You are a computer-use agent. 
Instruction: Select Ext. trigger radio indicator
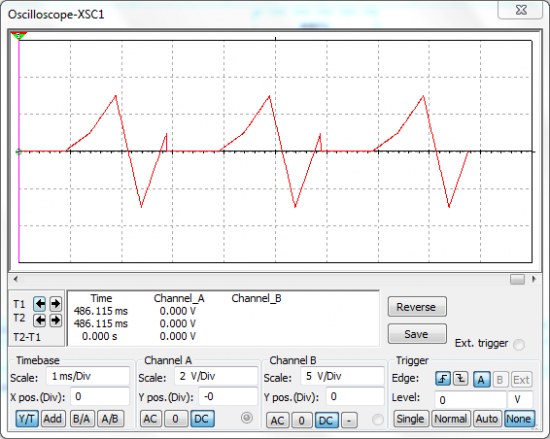pyautogui.click(x=519, y=345)
